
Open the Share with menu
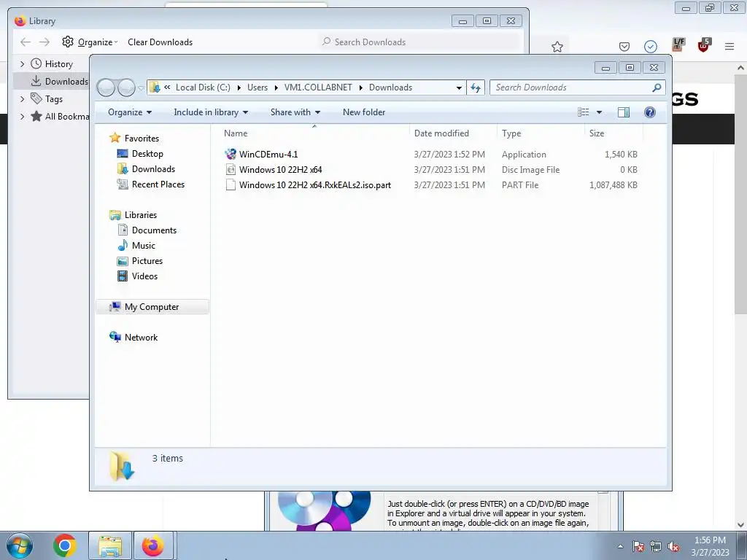[x=295, y=112]
